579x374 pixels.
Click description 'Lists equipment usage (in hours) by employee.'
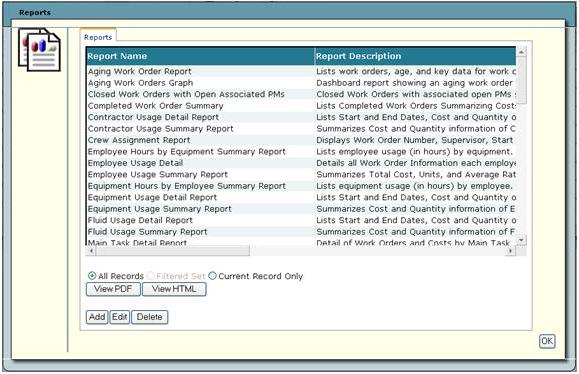(414, 186)
